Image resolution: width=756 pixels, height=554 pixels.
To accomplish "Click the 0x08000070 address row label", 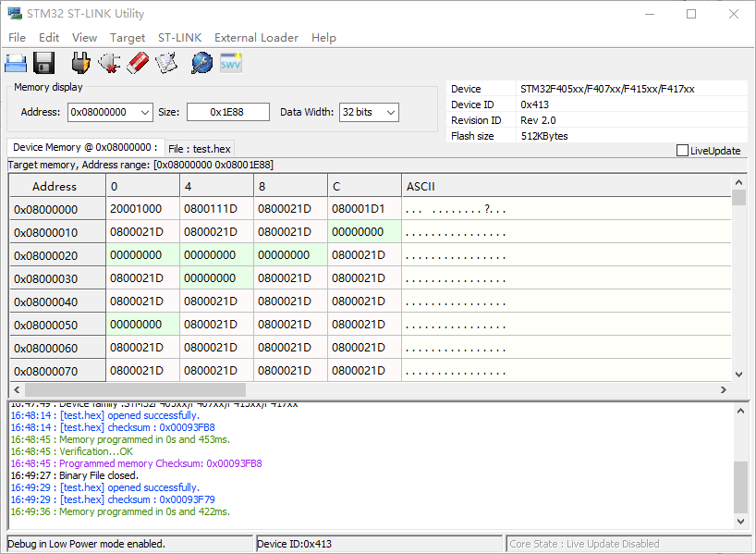I will [57, 371].
